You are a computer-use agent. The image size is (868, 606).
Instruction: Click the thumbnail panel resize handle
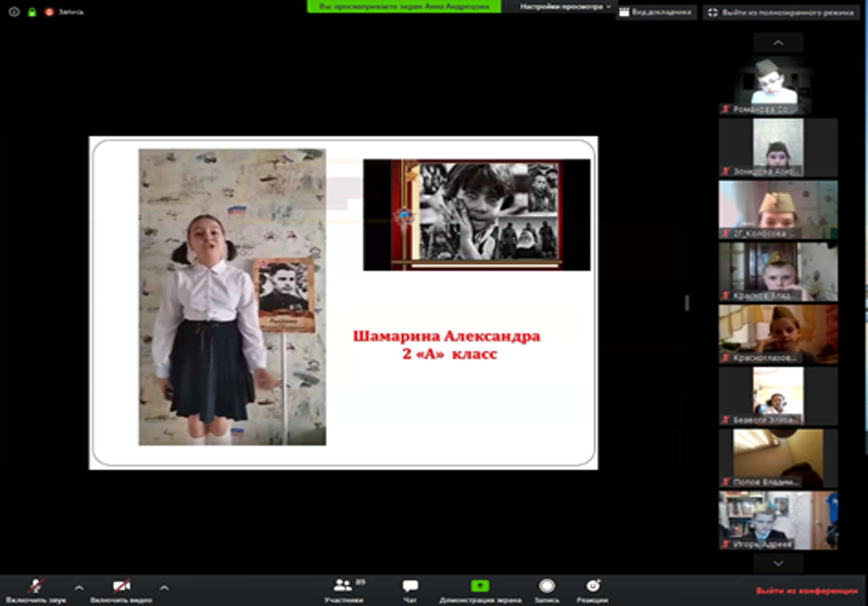coord(687,303)
